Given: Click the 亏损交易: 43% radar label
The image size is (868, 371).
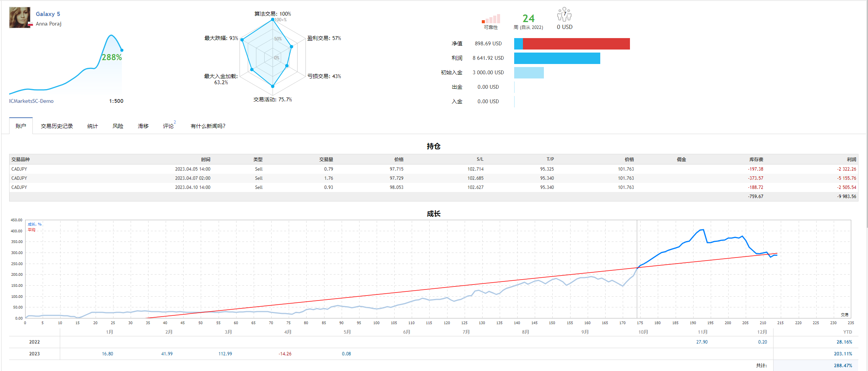Looking at the screenshot, I should (324, 76).
